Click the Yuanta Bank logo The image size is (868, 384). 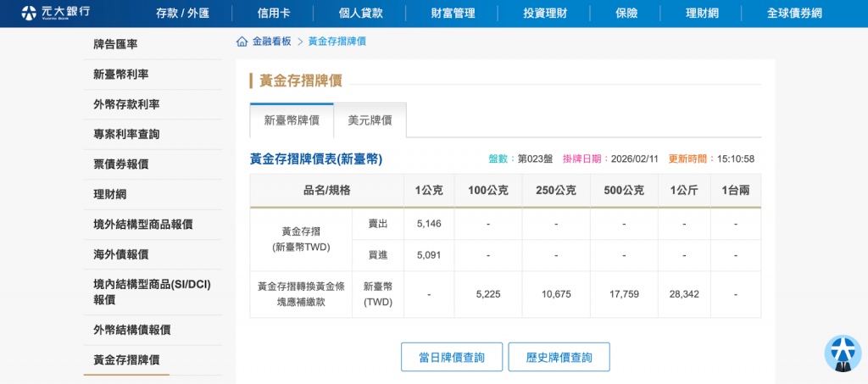(54, 13)
